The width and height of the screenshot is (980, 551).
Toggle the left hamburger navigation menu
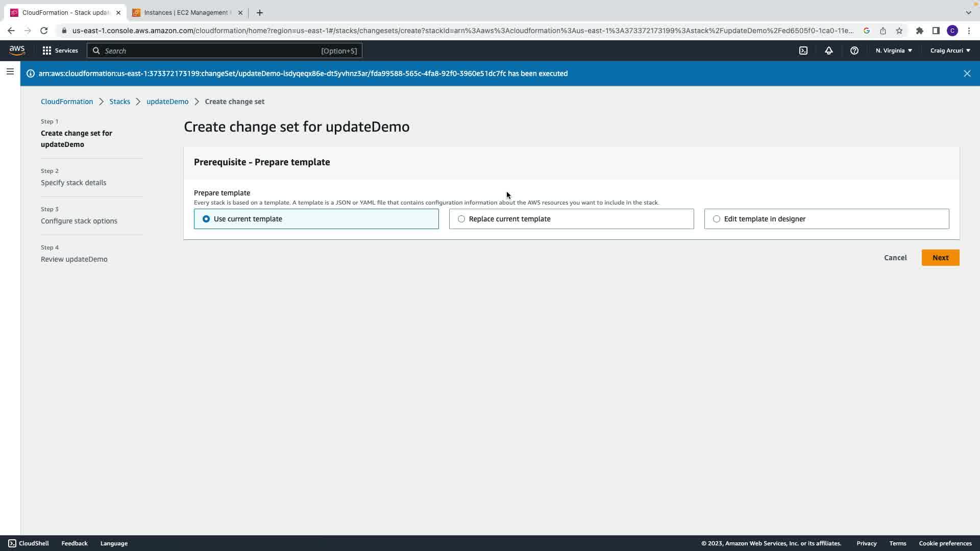click(10, 72)
